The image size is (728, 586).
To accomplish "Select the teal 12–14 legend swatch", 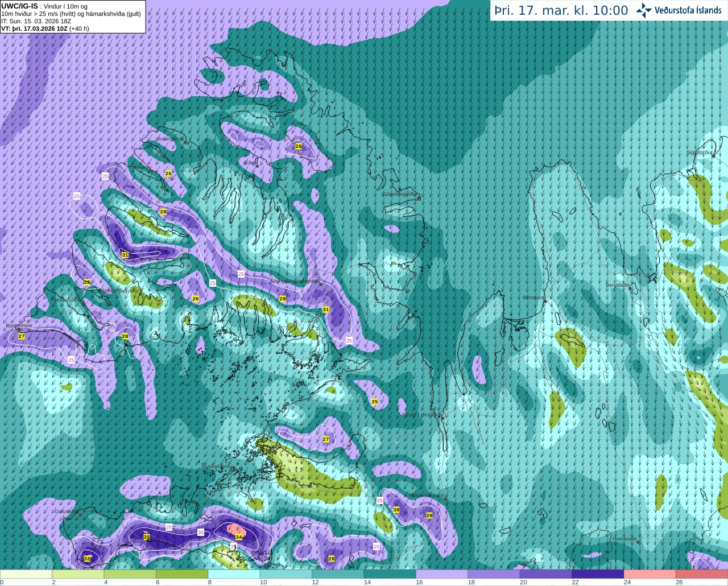I will [x=338, y=574].
